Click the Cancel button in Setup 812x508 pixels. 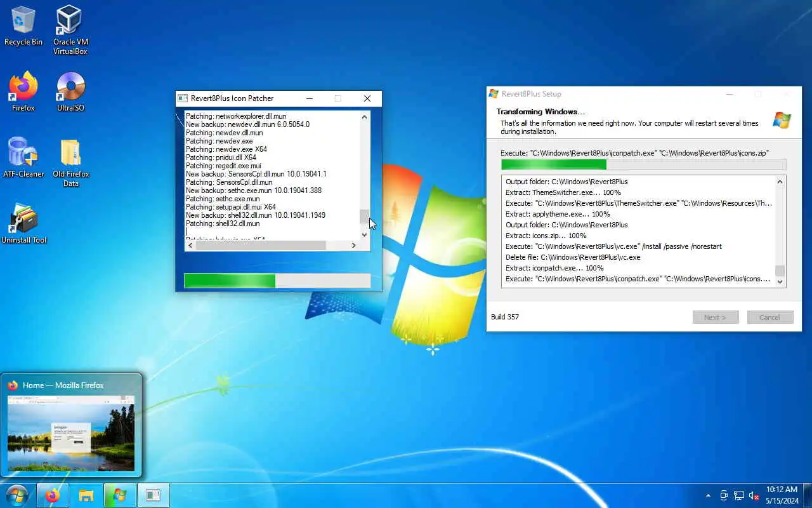pos(770,317)
